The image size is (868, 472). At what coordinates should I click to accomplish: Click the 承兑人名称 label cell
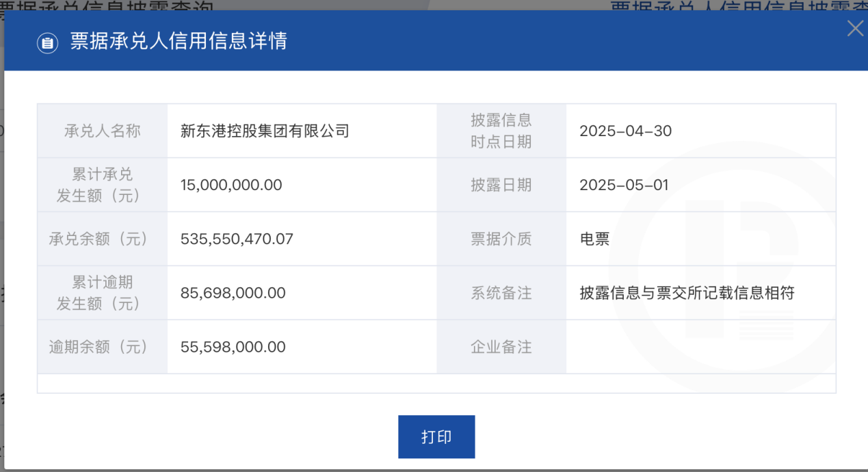click(x=102, y=131)
